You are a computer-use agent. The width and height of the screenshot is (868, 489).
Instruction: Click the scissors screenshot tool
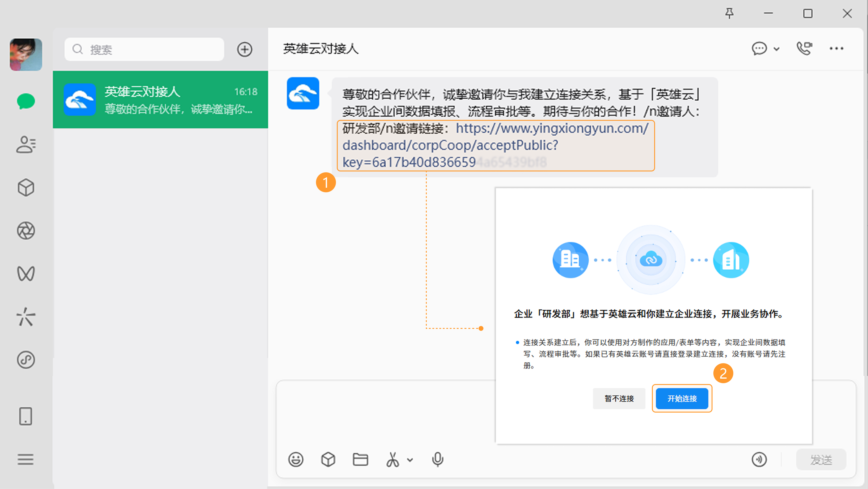pos(393,459)
